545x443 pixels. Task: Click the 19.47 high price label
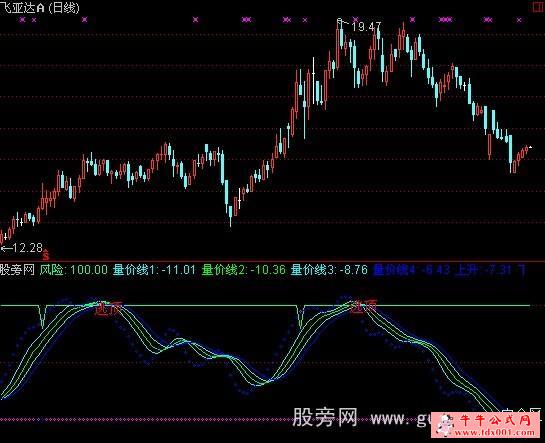coord(366,27)
